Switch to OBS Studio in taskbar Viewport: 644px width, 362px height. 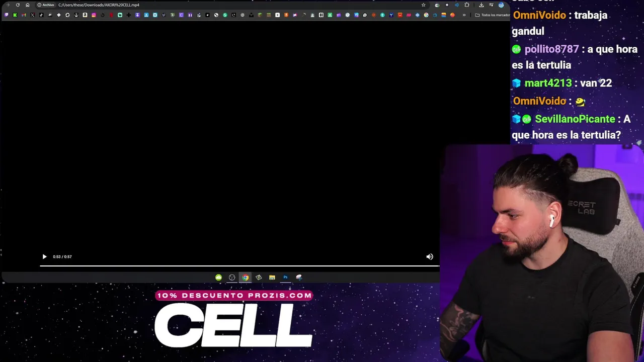232,277
